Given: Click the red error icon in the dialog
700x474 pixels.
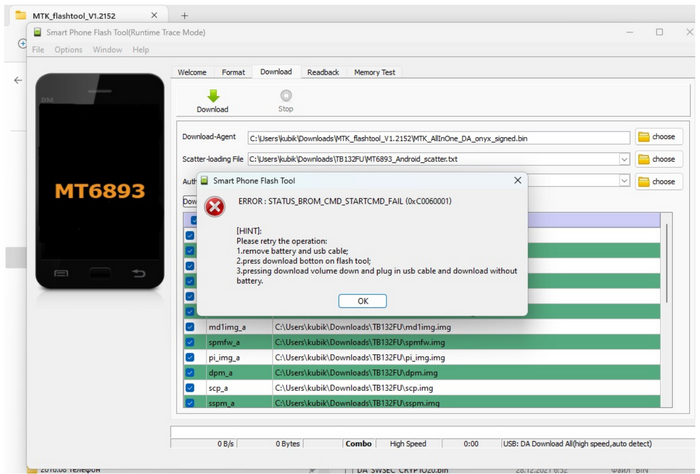Looking at the screenshot, I should tap(215, 206).
